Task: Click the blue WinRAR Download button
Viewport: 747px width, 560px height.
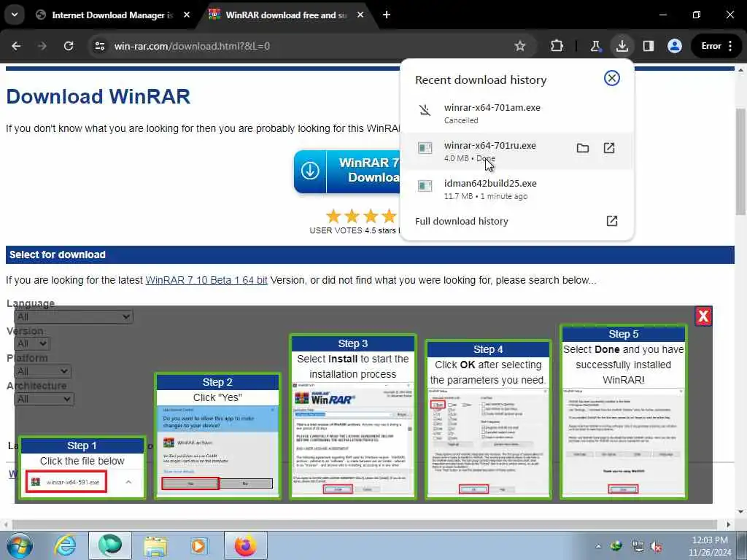Action: click(347, 171)
